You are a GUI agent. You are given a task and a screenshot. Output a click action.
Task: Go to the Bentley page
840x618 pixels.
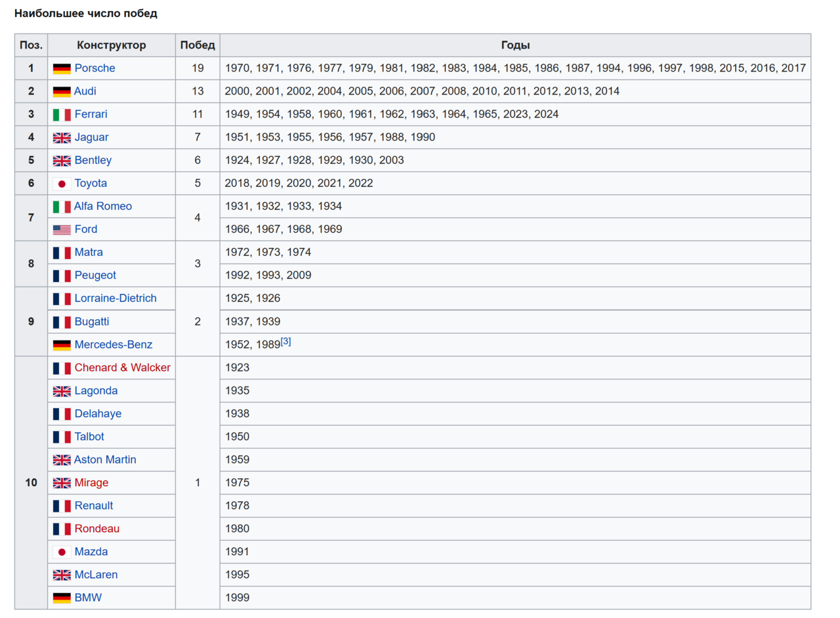[93, 160]
